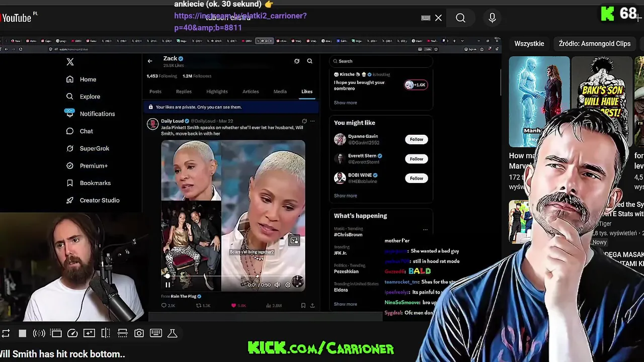Click the Bookmarks sidebar icon

(70, 183)
